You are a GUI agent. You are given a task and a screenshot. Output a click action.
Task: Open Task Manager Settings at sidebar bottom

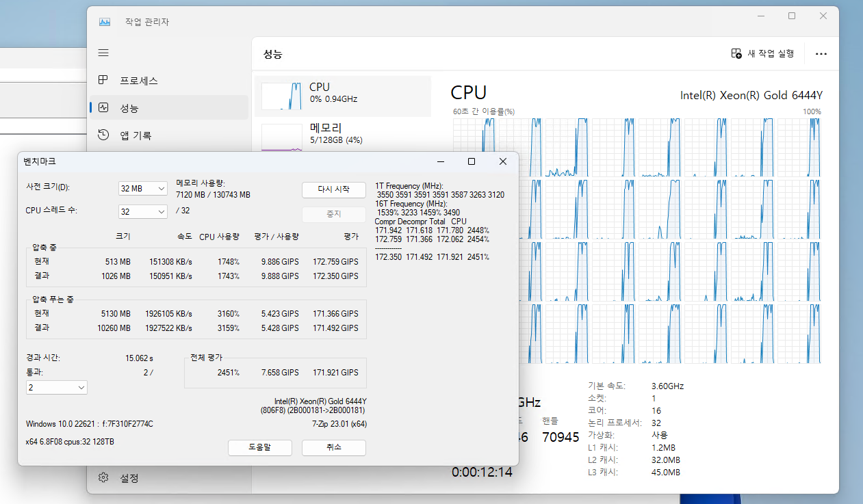[x=169, y=477]
